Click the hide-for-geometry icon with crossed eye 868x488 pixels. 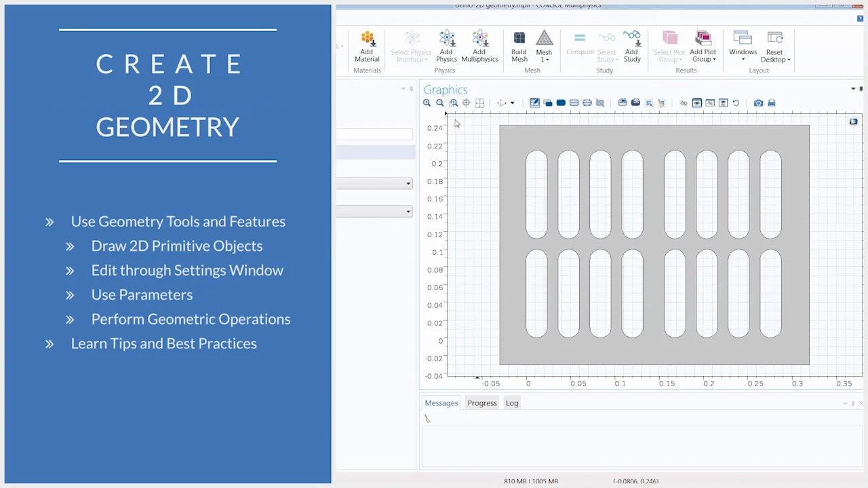pyautogui.click(x=684, y=103)
